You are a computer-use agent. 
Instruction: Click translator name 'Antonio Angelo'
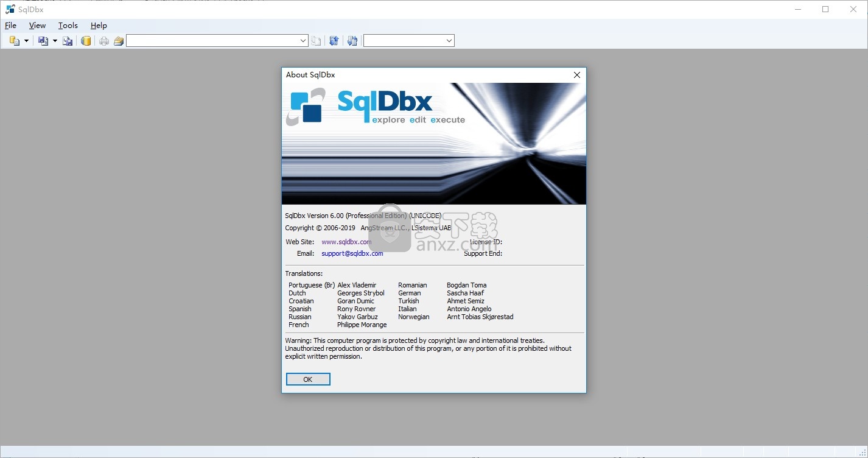tap(469, 309)
